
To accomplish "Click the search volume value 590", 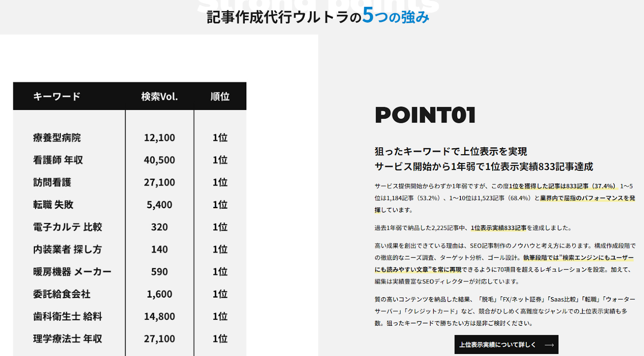I will click(159, 272).
